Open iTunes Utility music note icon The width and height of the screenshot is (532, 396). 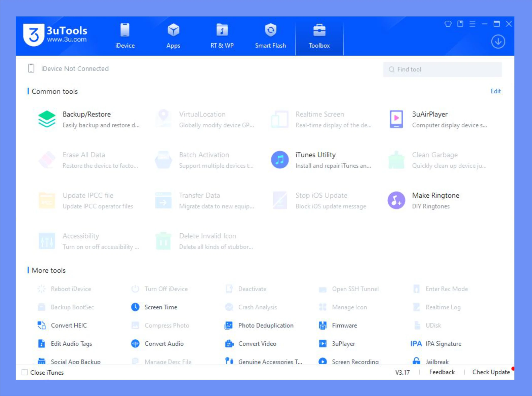tap(280, 160)
